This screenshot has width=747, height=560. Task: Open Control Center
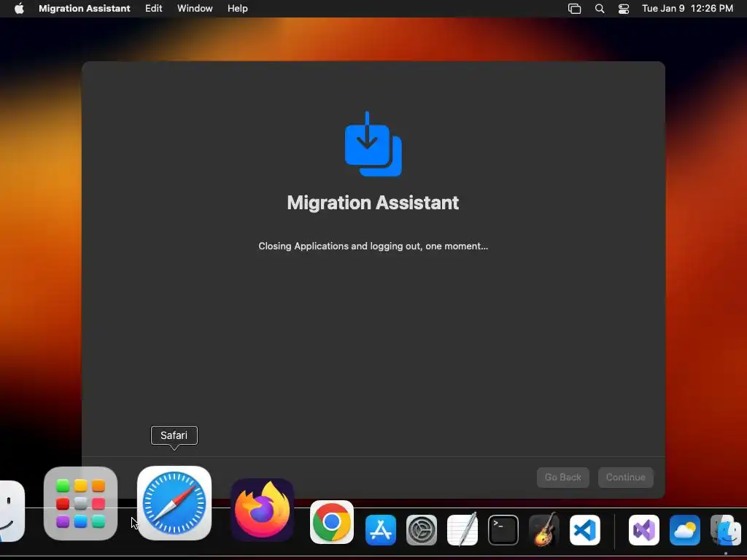[624, 9]
